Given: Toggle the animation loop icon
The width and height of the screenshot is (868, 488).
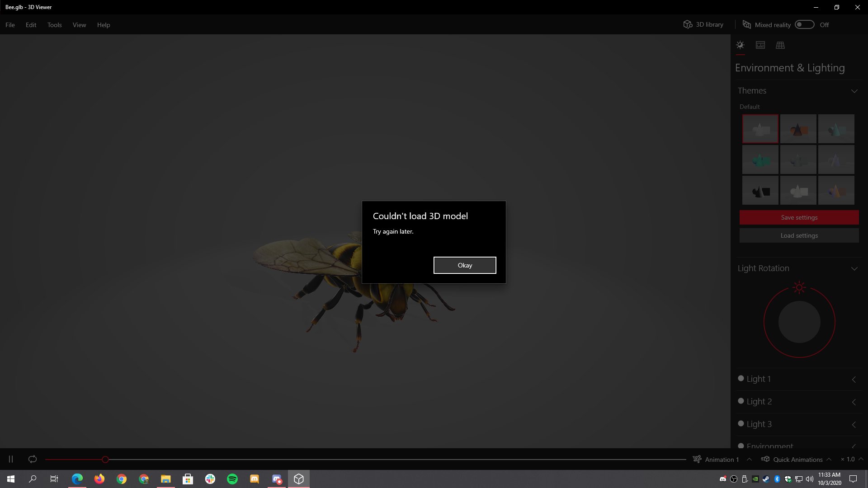Looking at the screenshot, I should pyautogui.click(x=33, y=459).
